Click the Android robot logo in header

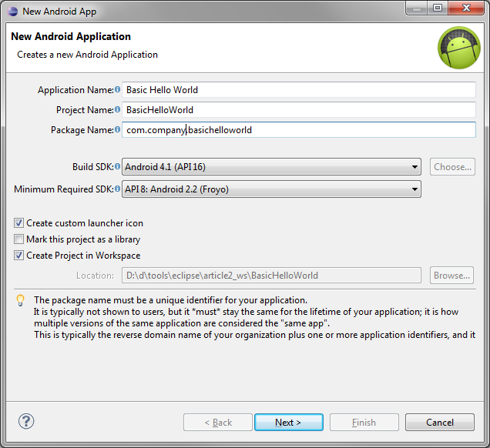coord(458,47)
